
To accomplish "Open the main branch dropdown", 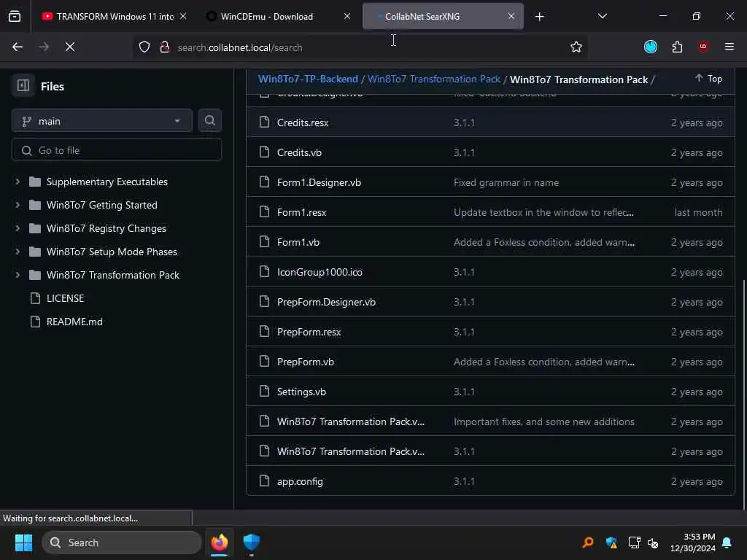I will (x=101, y=121).
